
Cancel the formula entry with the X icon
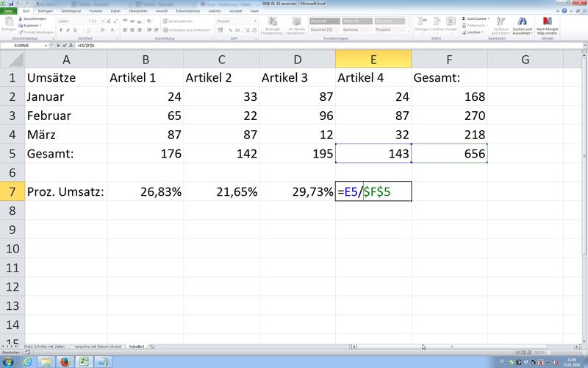[57, 46]
